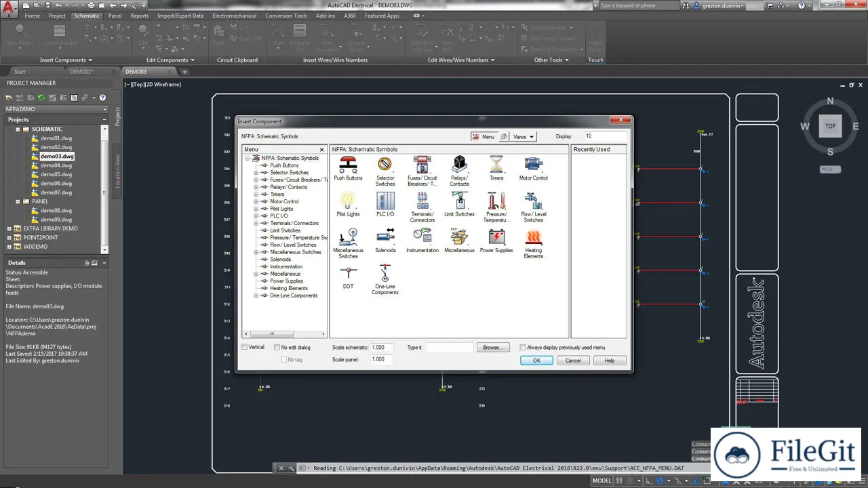The image size is (868, 488).
Task: Select demo05.dwg in the project tree
Action: click(56, 174)
